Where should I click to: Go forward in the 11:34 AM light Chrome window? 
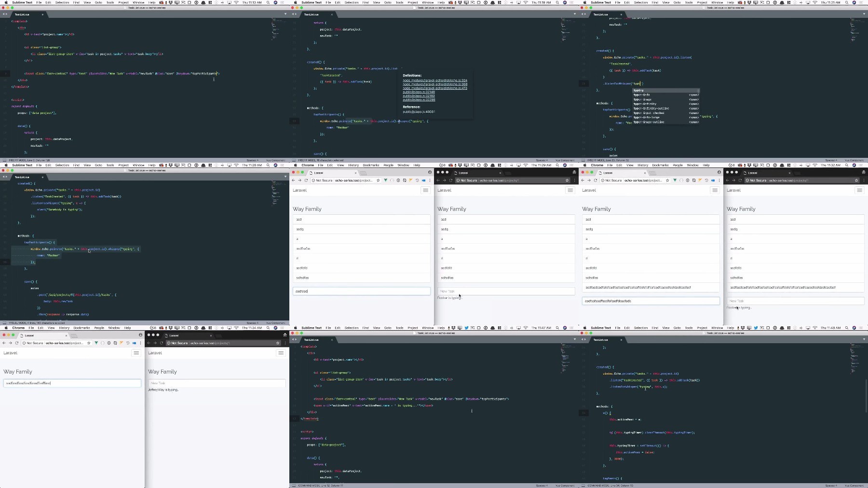tap(10, 343)
